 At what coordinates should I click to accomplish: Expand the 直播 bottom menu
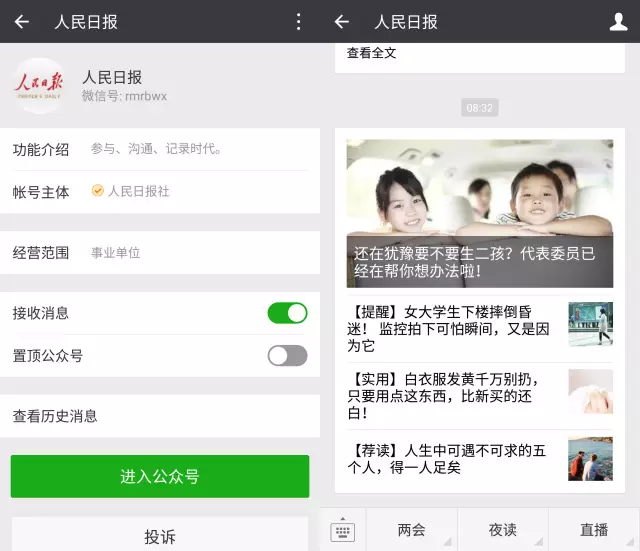[594, 530]
